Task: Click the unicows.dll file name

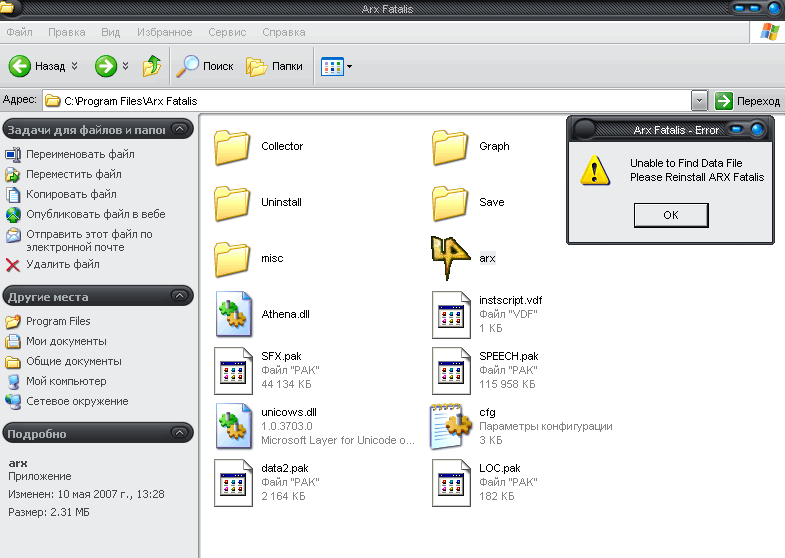Action: click(289, 412)
